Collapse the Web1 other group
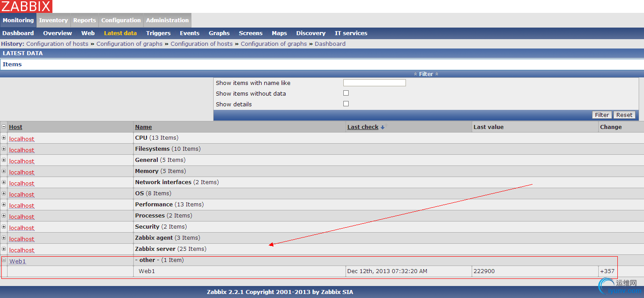 [x=4, y=260]
